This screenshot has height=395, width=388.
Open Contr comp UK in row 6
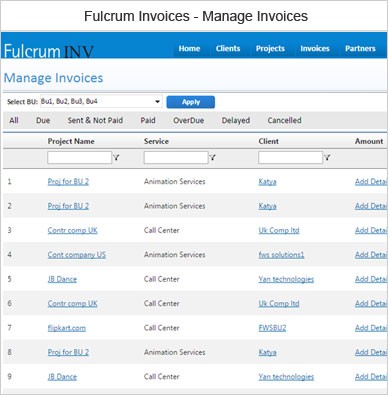click(x=73, y=304)
